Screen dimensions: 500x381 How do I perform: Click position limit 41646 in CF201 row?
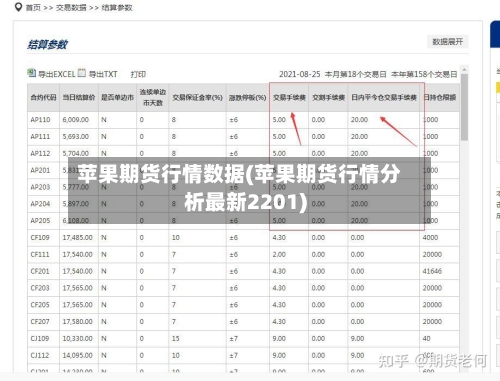click(432, 271)
